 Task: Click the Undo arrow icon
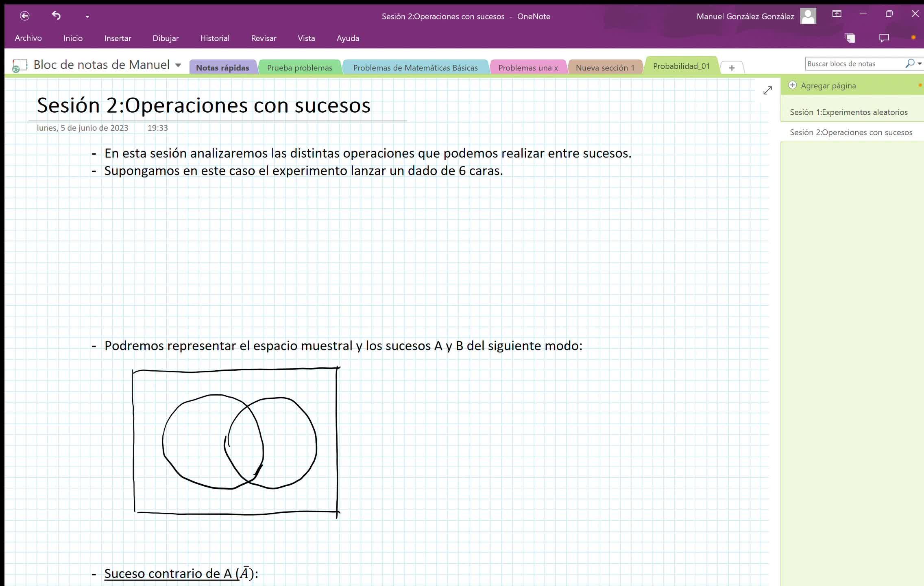(x=56, y=16)
